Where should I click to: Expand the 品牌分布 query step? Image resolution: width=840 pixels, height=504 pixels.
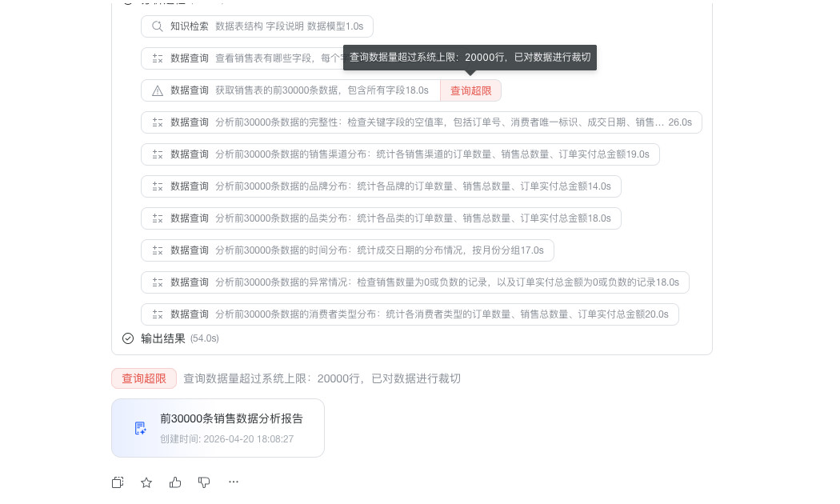point(381,186)
